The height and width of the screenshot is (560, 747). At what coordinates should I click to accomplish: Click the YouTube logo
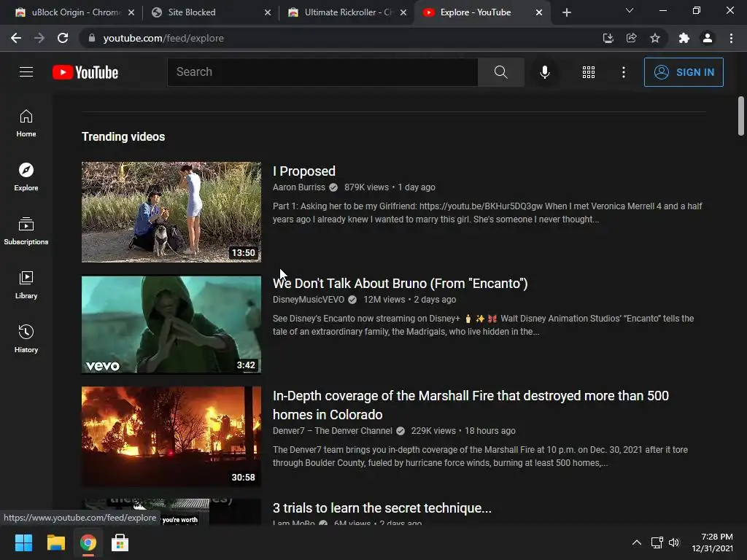[85, 72]
